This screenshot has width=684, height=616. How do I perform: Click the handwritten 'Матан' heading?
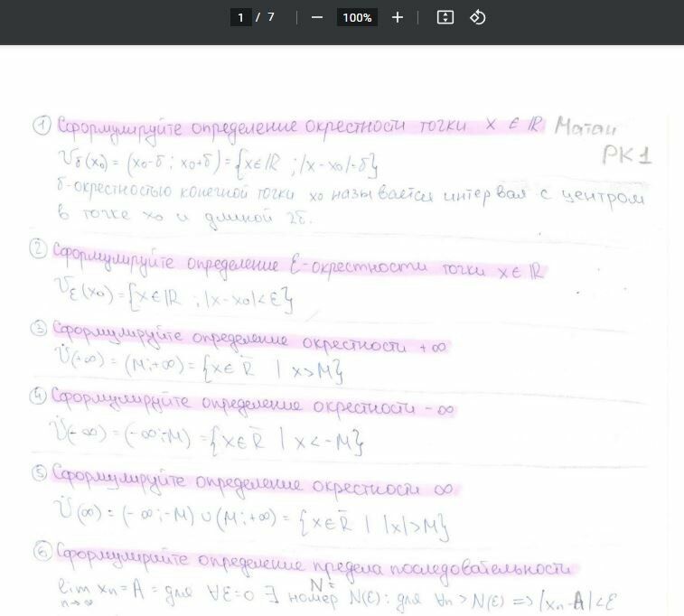(586, 126)
